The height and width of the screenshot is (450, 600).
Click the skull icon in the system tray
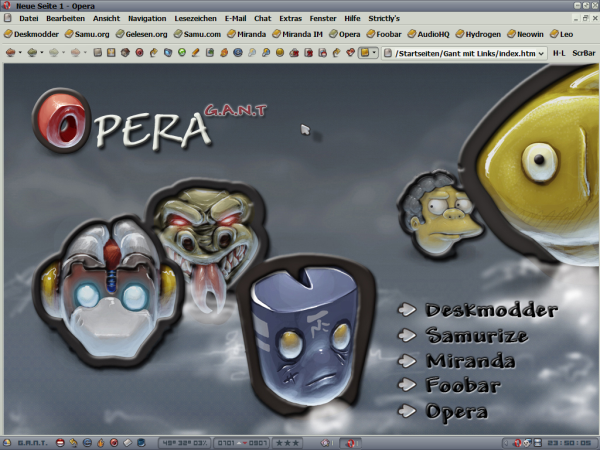click(x=527, y=443)
